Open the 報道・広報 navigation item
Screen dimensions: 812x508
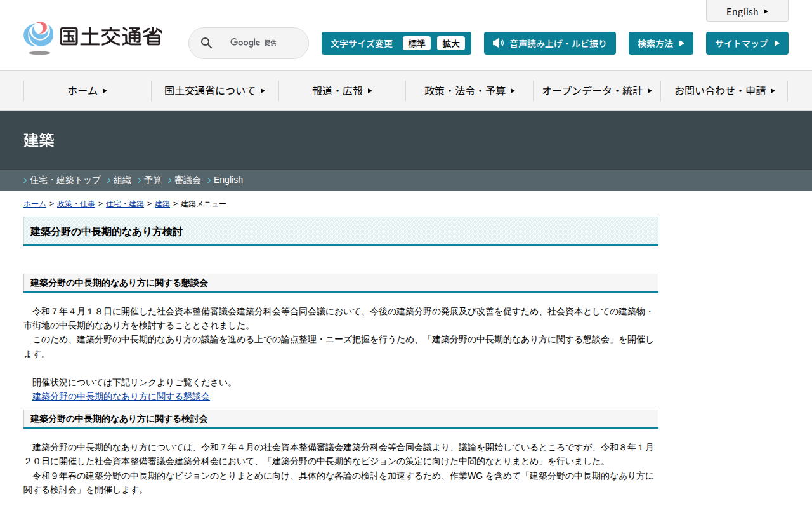342,91
